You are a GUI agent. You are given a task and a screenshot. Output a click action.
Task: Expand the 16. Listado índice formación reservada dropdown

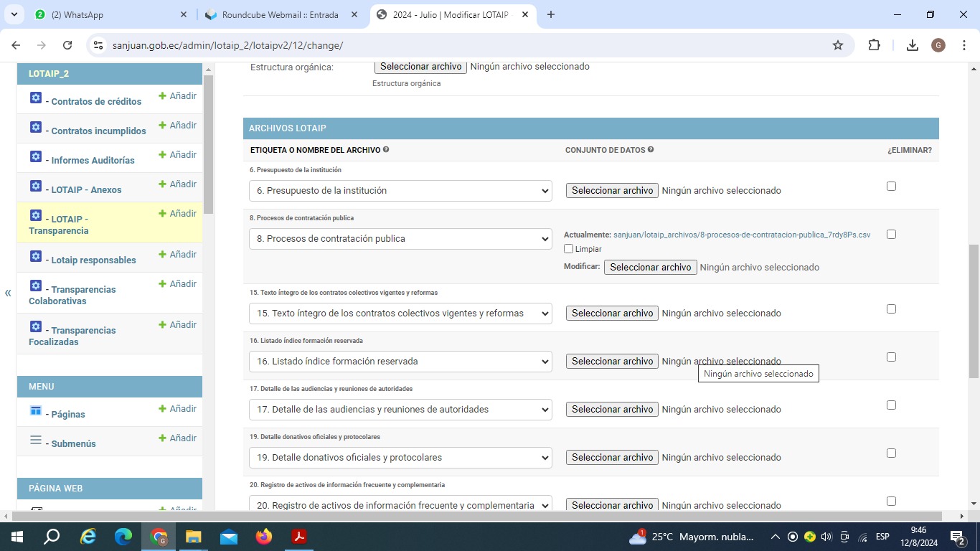[x=400, y=362]
